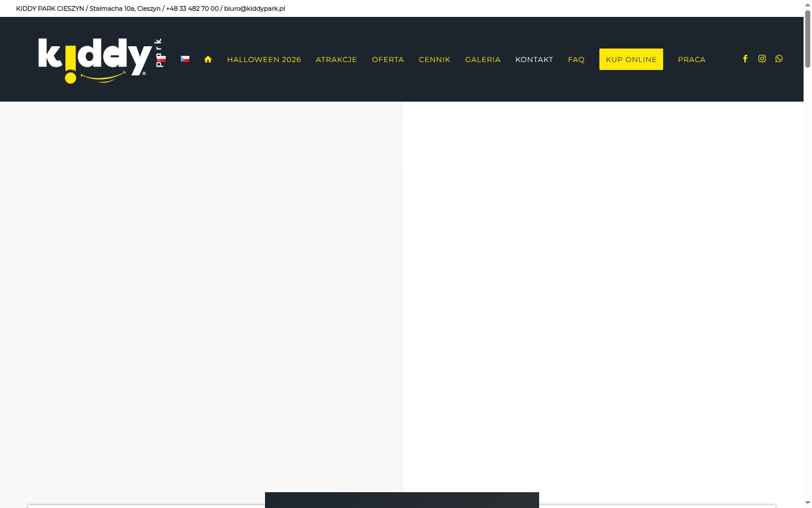Open the Kontakt menu item

pos(534,59)
